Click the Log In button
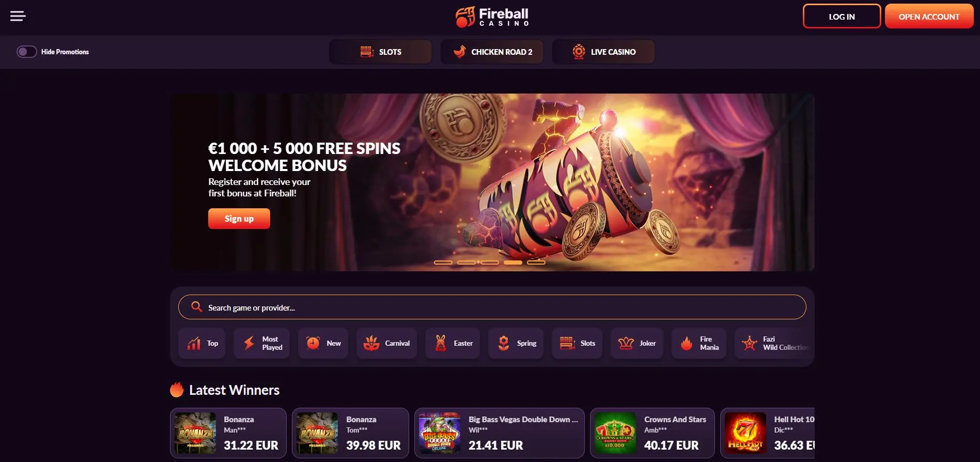 842,17
